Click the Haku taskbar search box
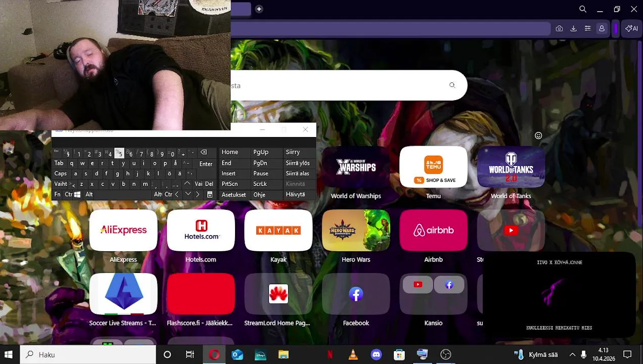The image size is (643, 364). [x=88, y=354]
